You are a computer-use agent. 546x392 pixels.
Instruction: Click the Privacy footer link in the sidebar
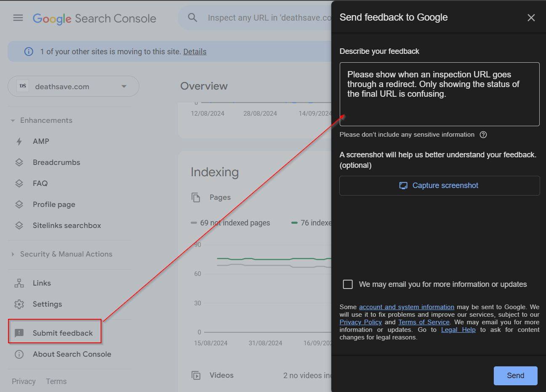pos(24,381)
